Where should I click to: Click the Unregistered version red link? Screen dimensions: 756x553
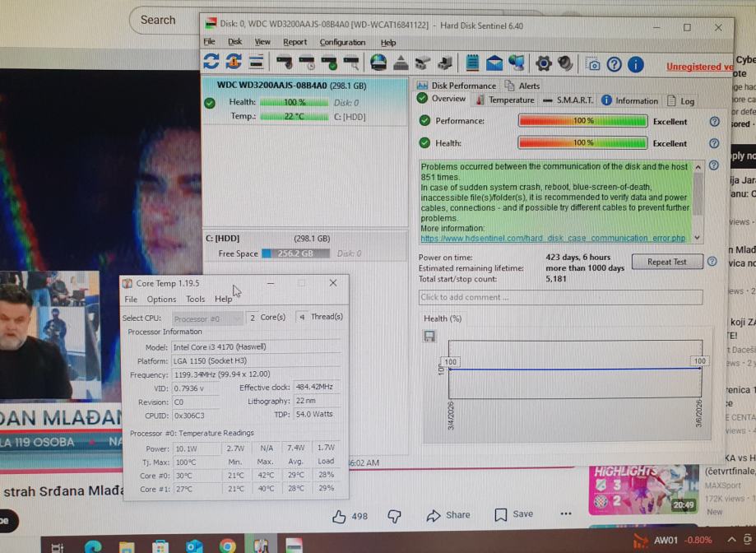[x=699, y=67]
